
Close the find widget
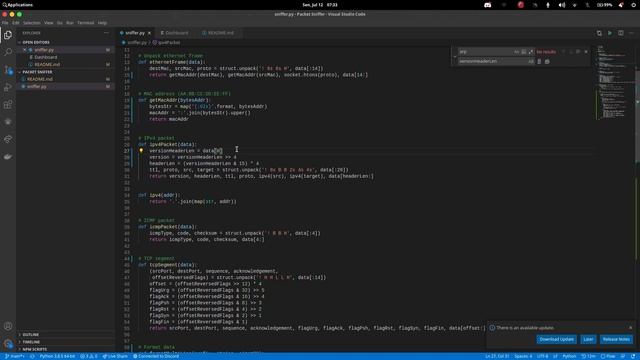click(586, 52)
